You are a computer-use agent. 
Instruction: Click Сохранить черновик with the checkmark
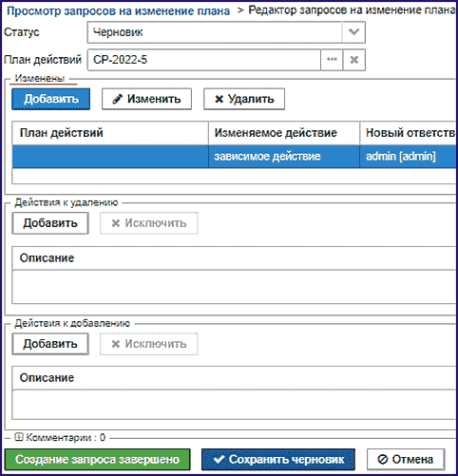(x=278, y=460)
